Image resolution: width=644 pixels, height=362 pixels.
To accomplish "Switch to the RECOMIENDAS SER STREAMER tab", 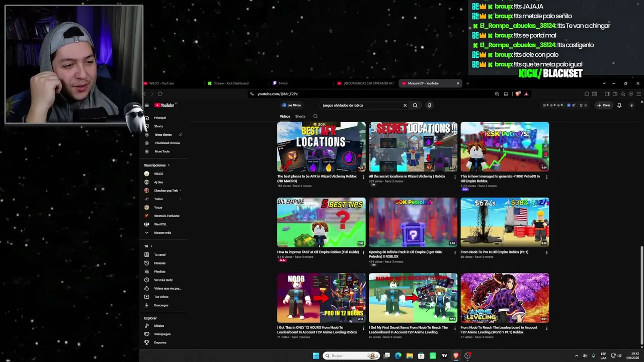I will (x=365, y=83).
